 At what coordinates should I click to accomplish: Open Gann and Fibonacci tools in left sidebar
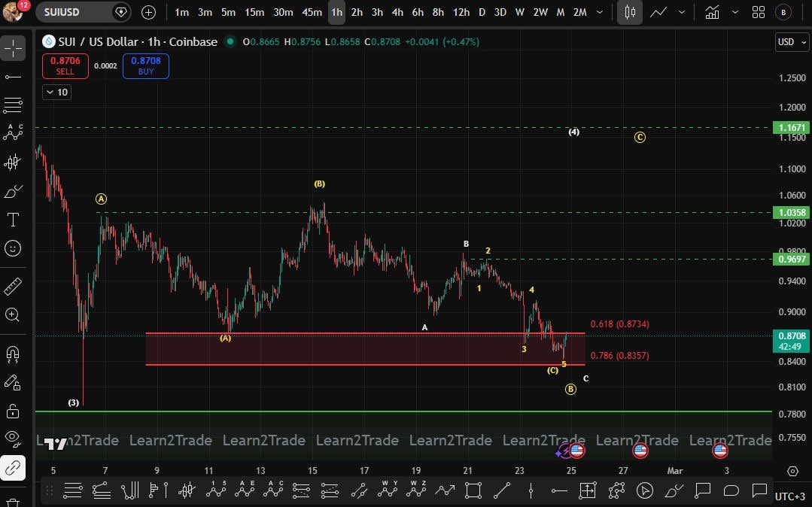point(13,105)
